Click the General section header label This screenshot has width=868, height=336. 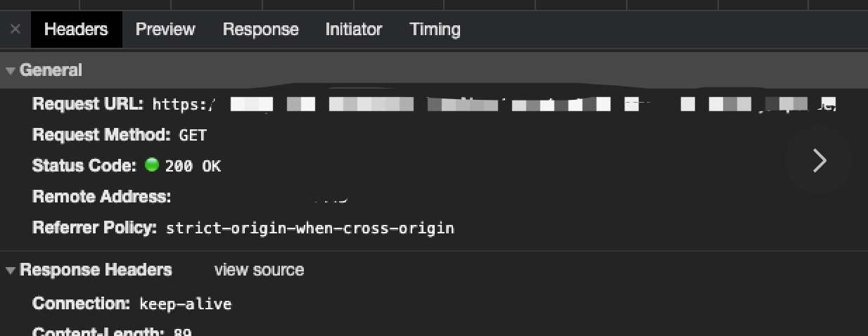coord(51,70)
